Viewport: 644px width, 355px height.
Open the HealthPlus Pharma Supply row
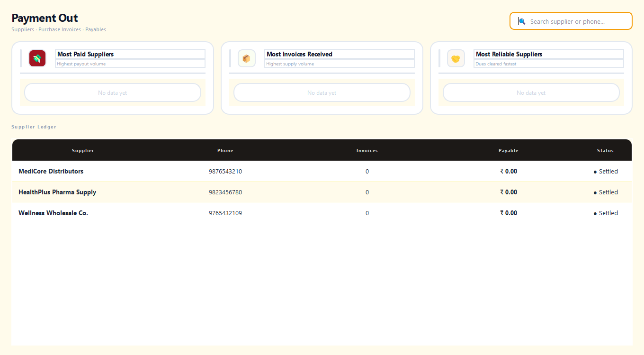click(322, 192)
